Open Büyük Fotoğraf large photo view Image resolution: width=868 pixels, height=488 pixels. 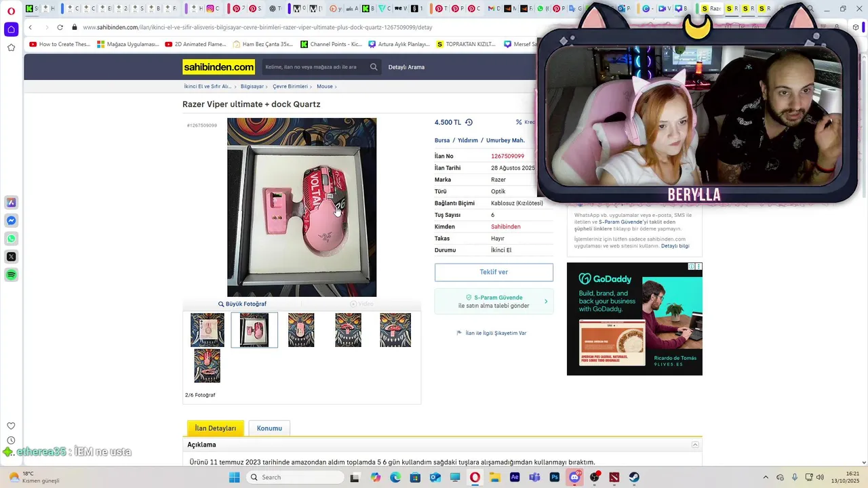pos(242,304)
